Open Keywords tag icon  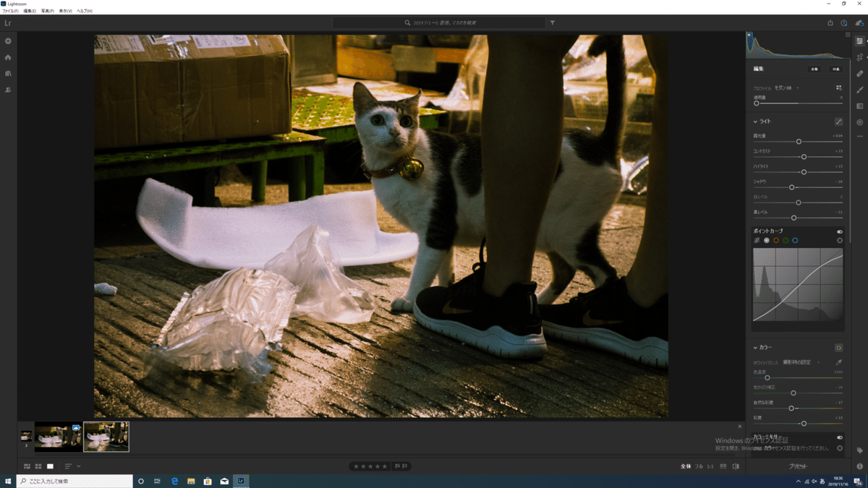[859, 450]
